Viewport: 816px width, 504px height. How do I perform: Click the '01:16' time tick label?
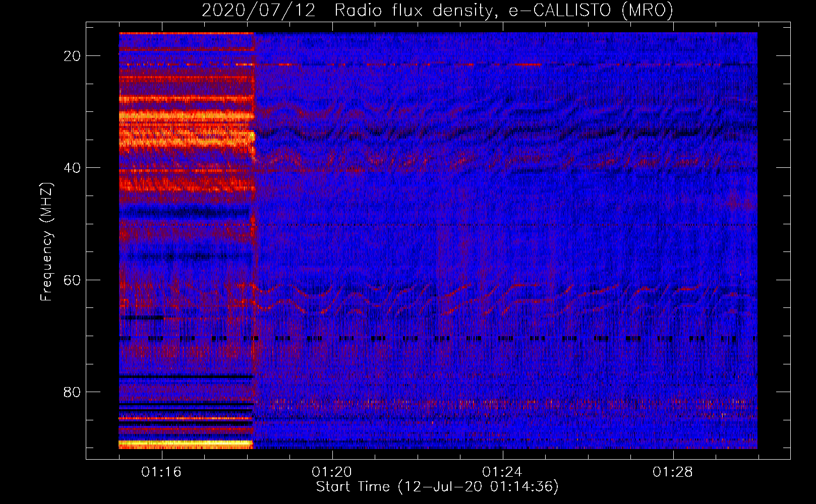(x=161, y=472)
